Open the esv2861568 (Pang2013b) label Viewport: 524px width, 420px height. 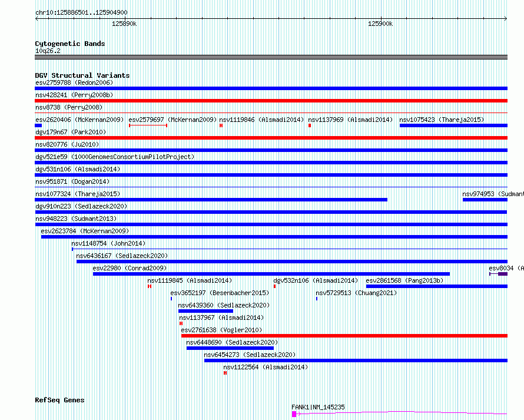point(404,280)
